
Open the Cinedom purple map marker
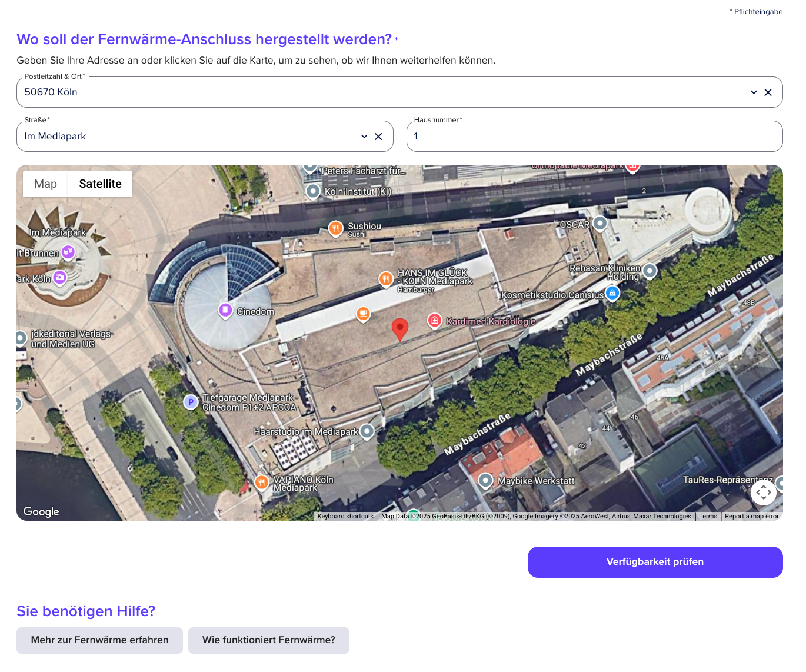pyautogui.click(x=225, y=310)
